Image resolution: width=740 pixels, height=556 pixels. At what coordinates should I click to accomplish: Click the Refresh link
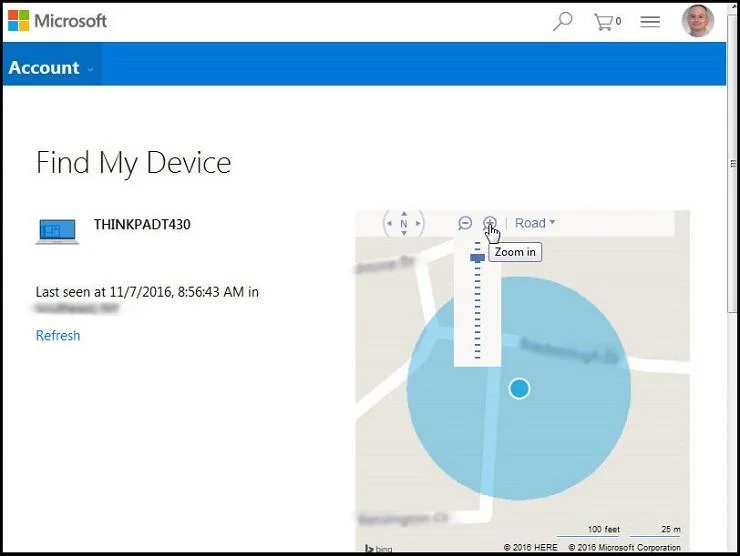(x=58, y=336)
